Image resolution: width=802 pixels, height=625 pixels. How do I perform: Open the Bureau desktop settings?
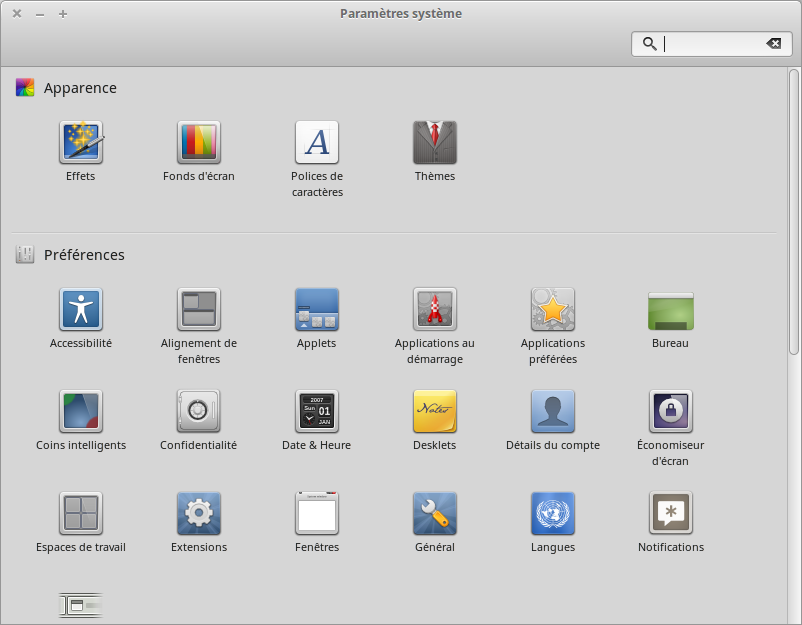(x=671, y=310)
